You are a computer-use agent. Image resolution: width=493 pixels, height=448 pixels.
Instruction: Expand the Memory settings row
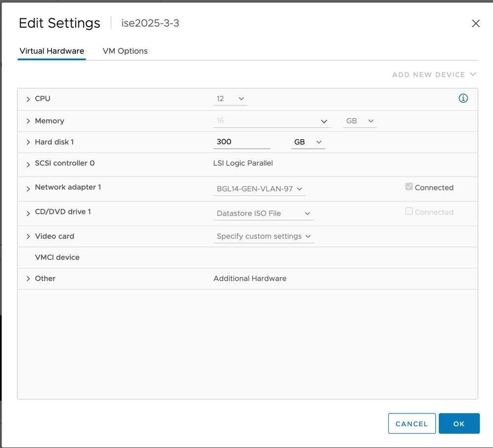(28, 122)
